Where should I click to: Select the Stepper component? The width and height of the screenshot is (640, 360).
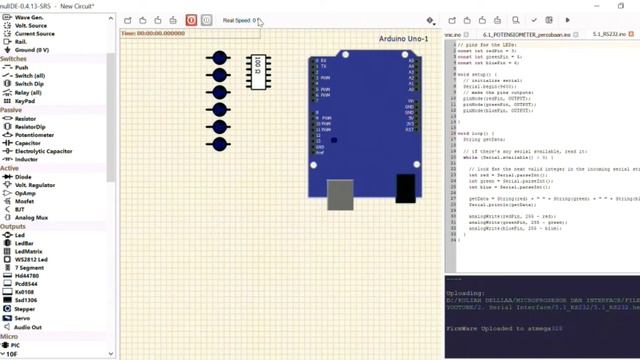click(x=24, y=309)
